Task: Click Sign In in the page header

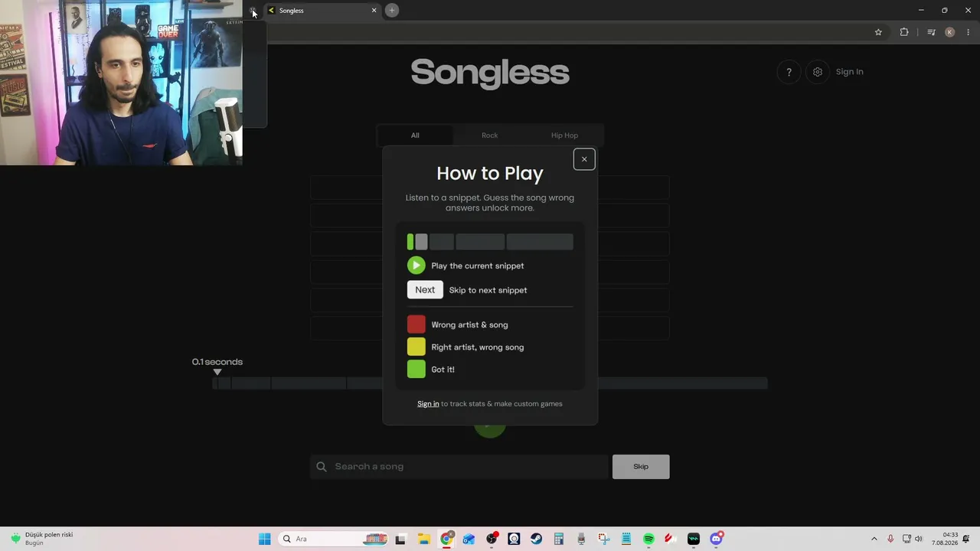Action: point(849,72)
